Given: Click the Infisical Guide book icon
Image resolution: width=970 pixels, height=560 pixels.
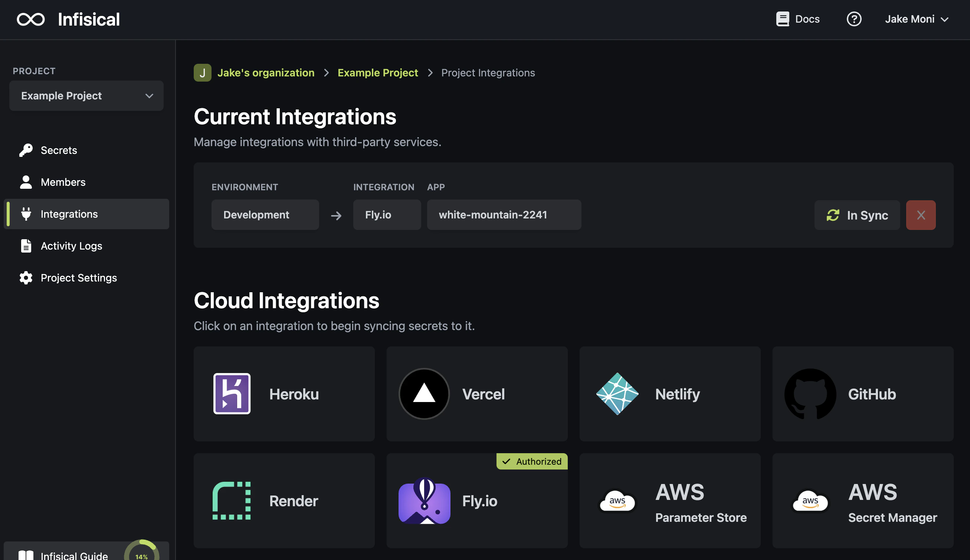Looking at the screenshot, I should click(x=26, y=555).
